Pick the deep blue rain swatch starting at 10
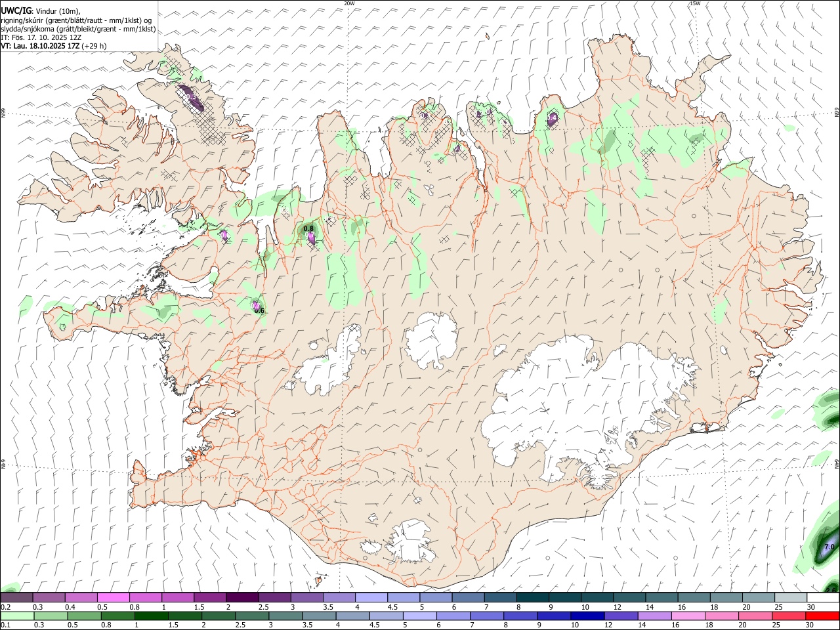The width and height of the screenshot is (840, 630). point(588,616)
